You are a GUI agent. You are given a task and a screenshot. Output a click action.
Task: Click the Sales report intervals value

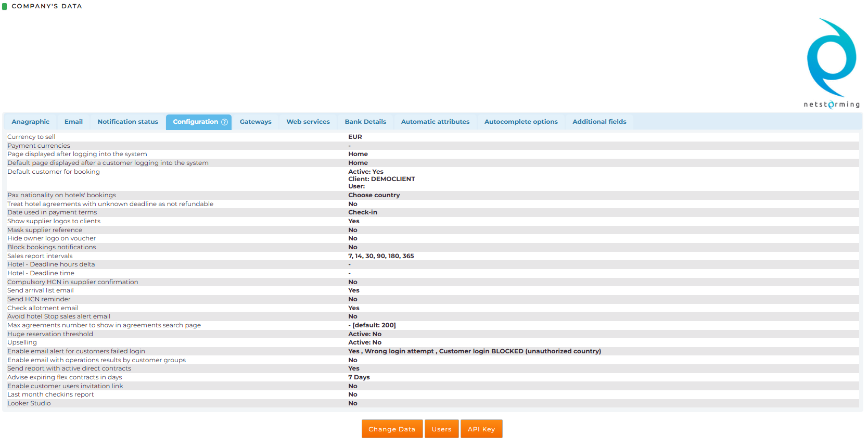(x=381, y=256)
